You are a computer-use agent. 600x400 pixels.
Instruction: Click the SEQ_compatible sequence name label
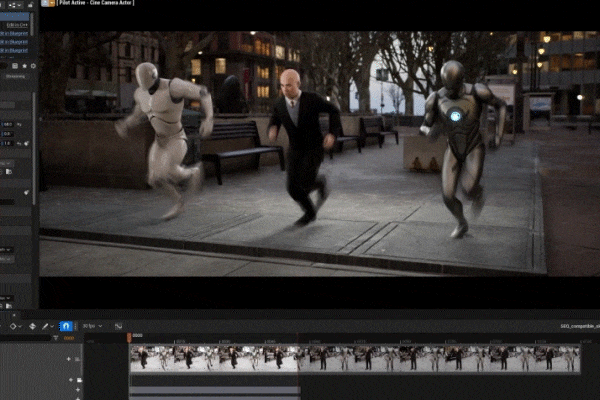tap(580, 326)
